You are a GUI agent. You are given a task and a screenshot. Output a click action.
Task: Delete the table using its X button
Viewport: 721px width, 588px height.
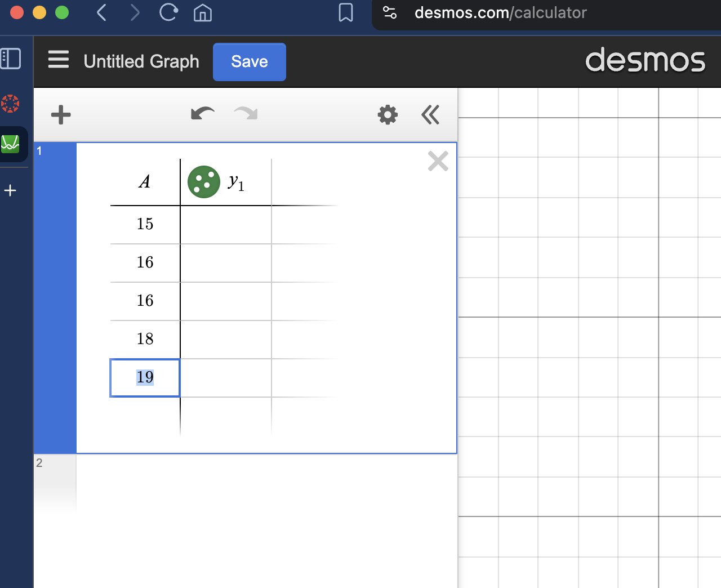(x=438, y=161)
